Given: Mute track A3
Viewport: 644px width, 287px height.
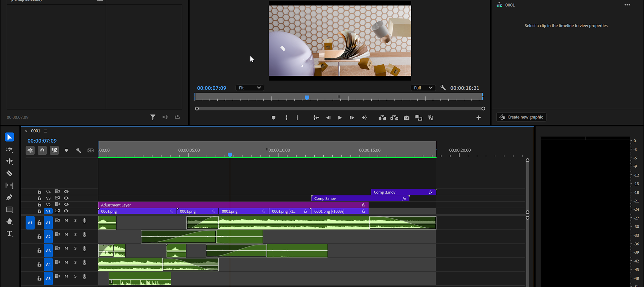Looking at the screenshot, I should pyautogui.click(x=66, y=248).
